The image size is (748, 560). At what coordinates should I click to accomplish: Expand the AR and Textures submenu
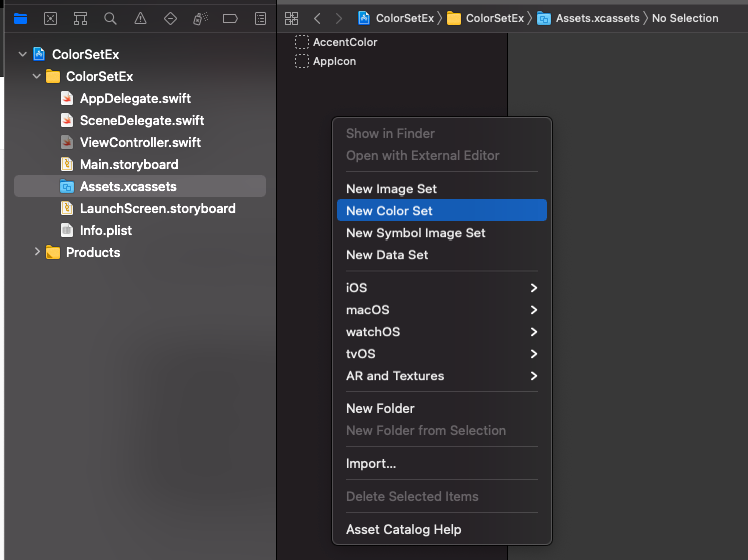442,375
